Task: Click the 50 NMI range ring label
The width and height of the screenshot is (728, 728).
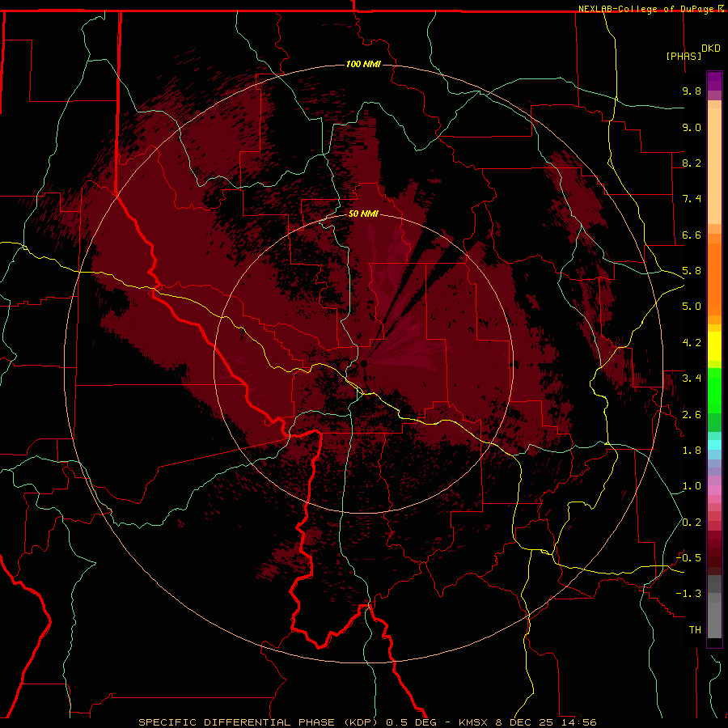Action: click(363, 214)
